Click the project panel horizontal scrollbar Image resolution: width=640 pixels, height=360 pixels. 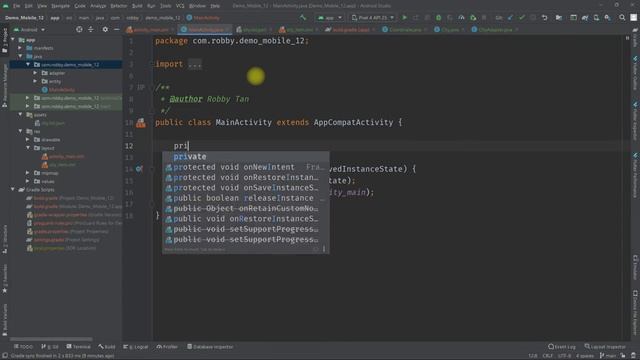point(51,339)
